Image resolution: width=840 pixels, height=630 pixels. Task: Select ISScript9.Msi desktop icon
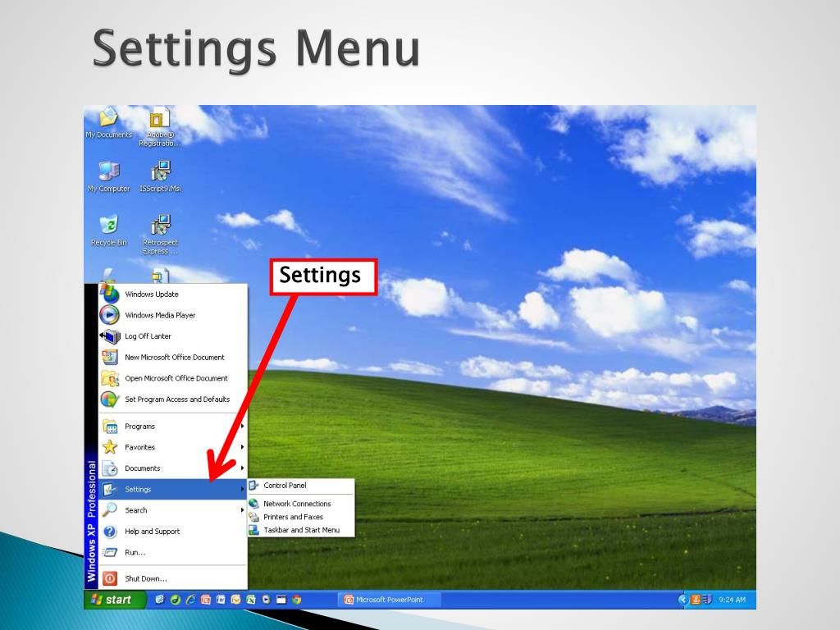pos(160,177)
